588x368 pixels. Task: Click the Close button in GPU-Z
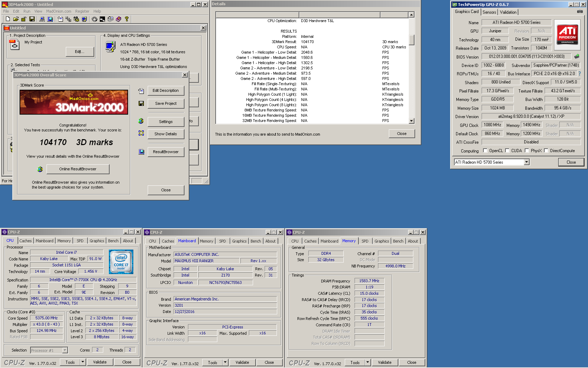coord(571,162)
